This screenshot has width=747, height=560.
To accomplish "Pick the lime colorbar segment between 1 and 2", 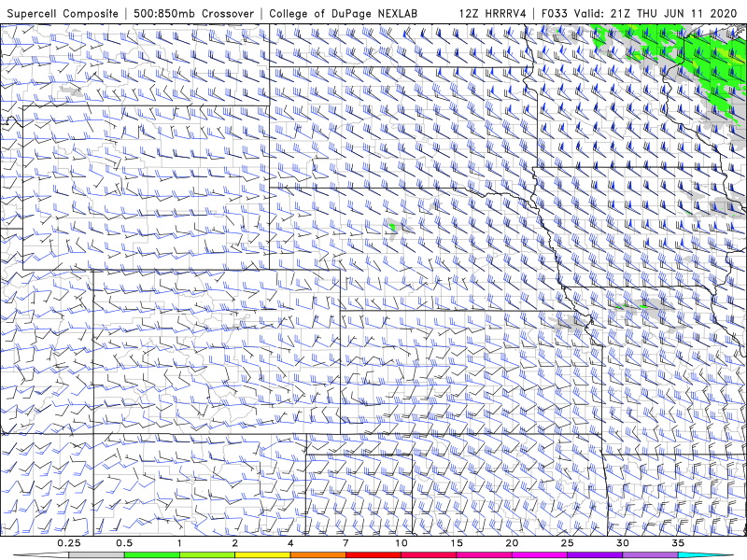I will coord(207,555).
